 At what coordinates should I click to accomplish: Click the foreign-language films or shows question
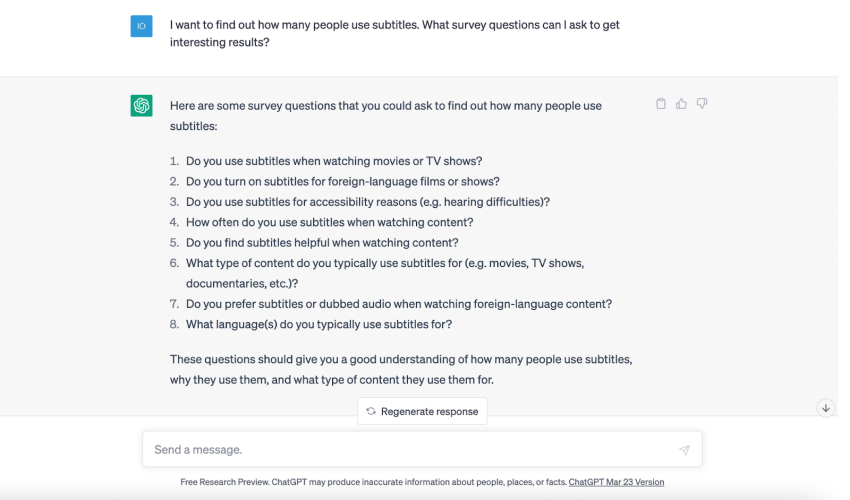(x=343, y=181)
